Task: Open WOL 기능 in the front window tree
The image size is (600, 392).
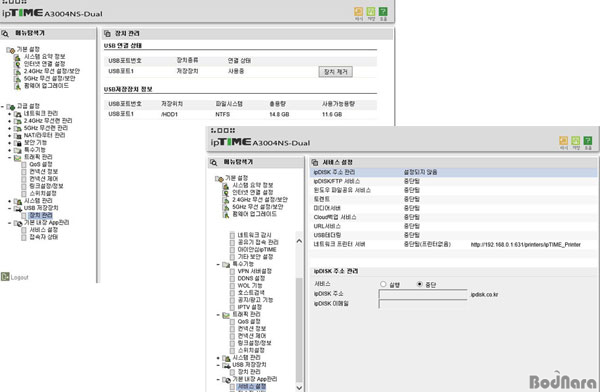Action: pos(250,286)
